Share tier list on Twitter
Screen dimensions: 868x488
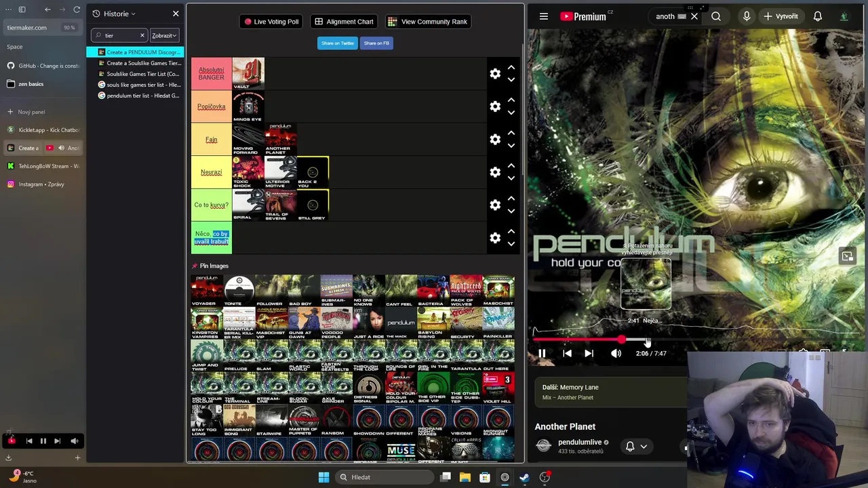(x=338, y=43)
